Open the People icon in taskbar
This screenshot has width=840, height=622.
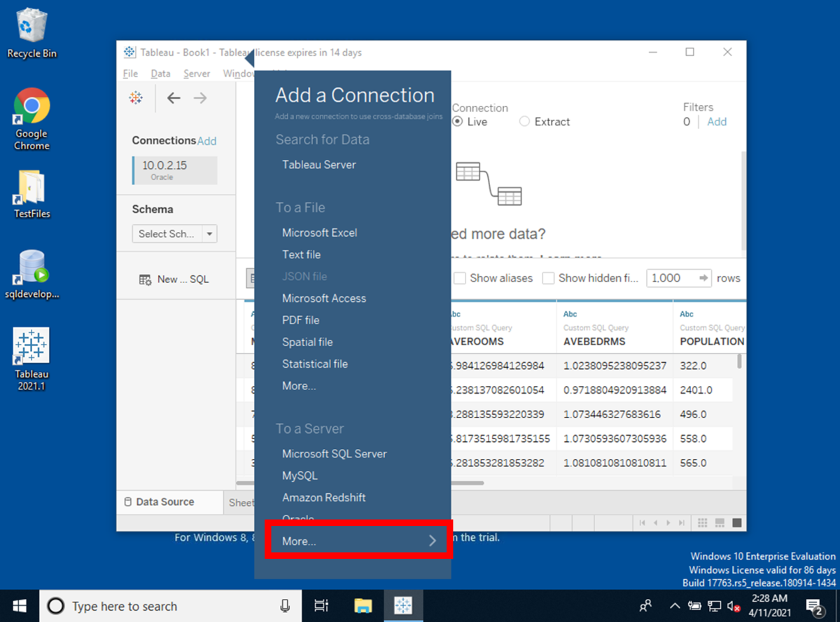(645, 606)
